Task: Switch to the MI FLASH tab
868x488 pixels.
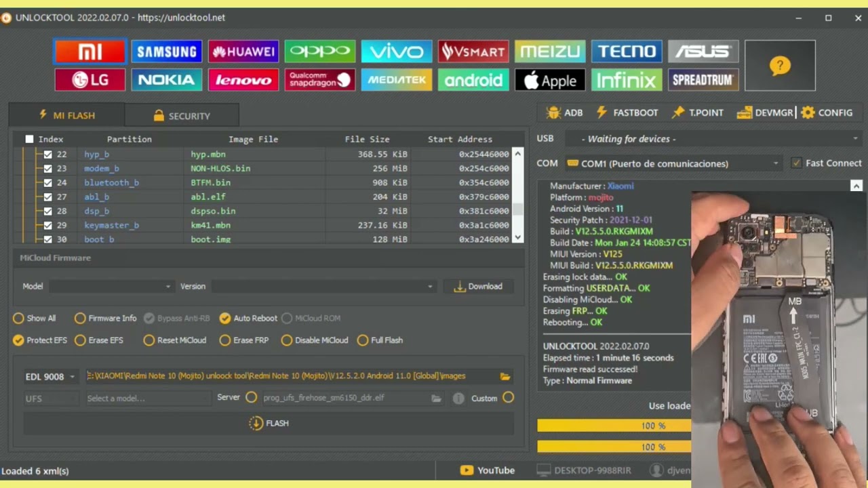Action: pos(66,116)
